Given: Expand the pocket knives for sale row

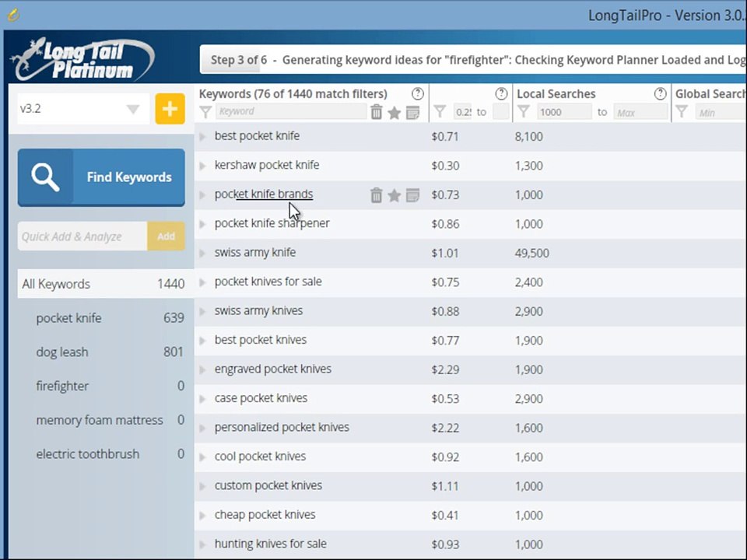Looking at the screenshot, I should (x=202, y=282).
